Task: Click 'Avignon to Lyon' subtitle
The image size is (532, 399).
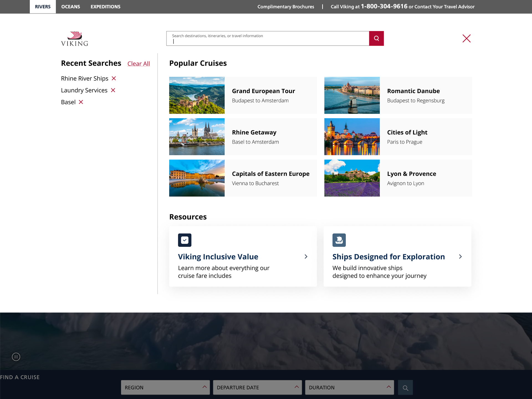Action: coord(405,183)
